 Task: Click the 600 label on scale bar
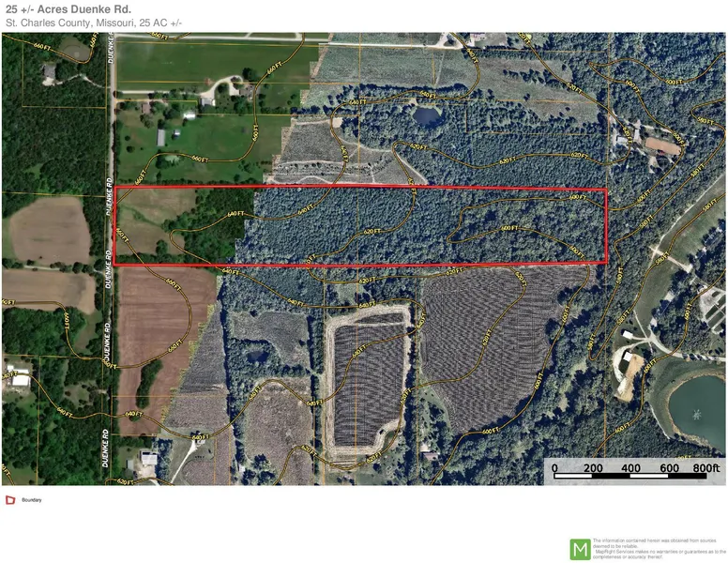(669, 468)
